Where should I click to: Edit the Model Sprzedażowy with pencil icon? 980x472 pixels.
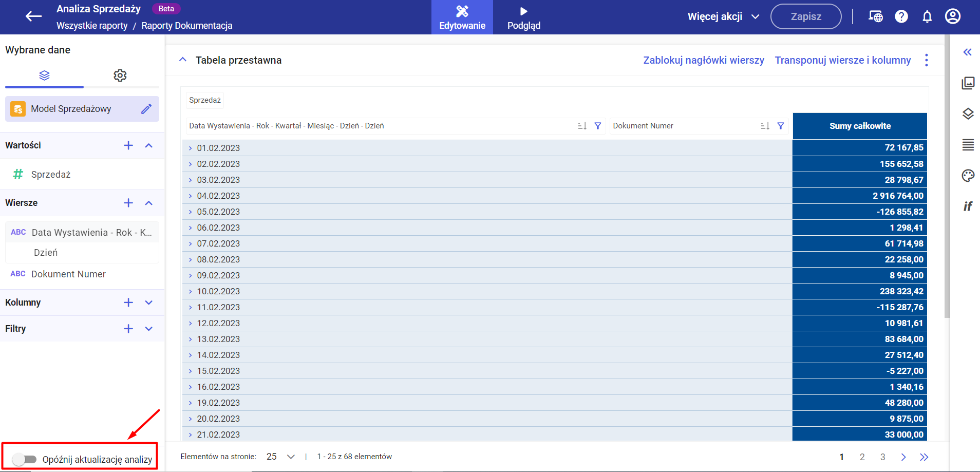tap(146, 109)
